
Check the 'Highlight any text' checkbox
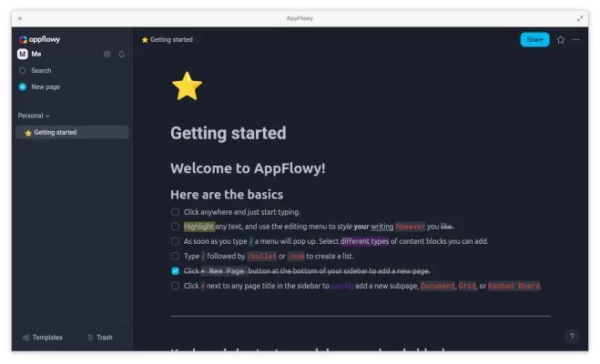(175, 227)
